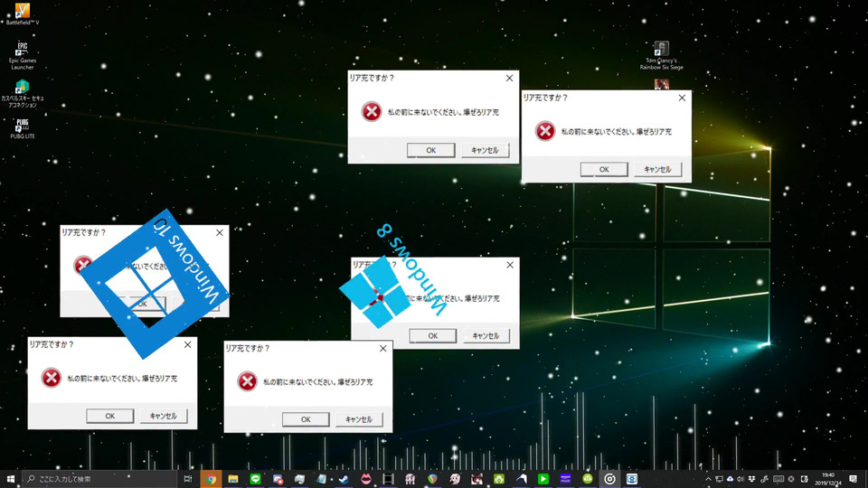Open the Windows Start menu
This screenshot has width=868, height=488.
(x=11, y=479)
